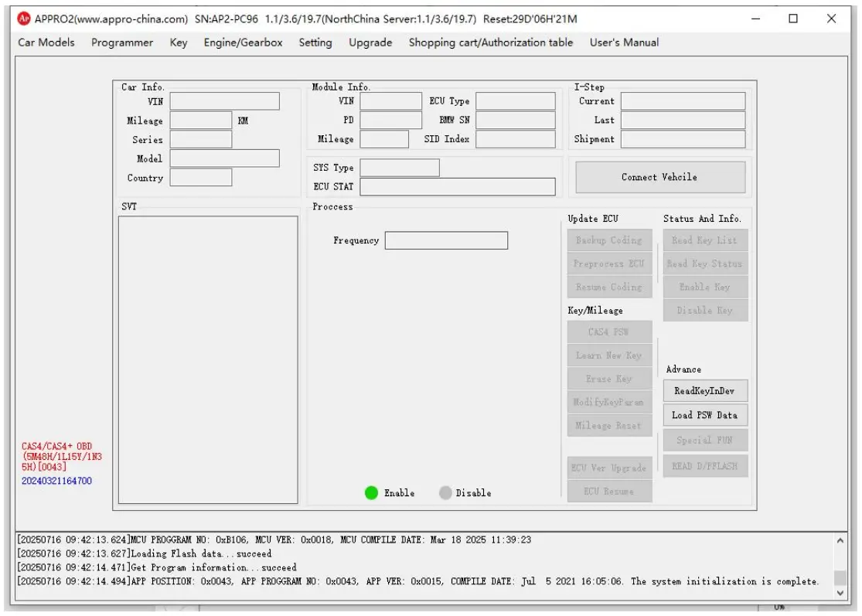Click the Car Info Mileage field

(x=201, y=121)
